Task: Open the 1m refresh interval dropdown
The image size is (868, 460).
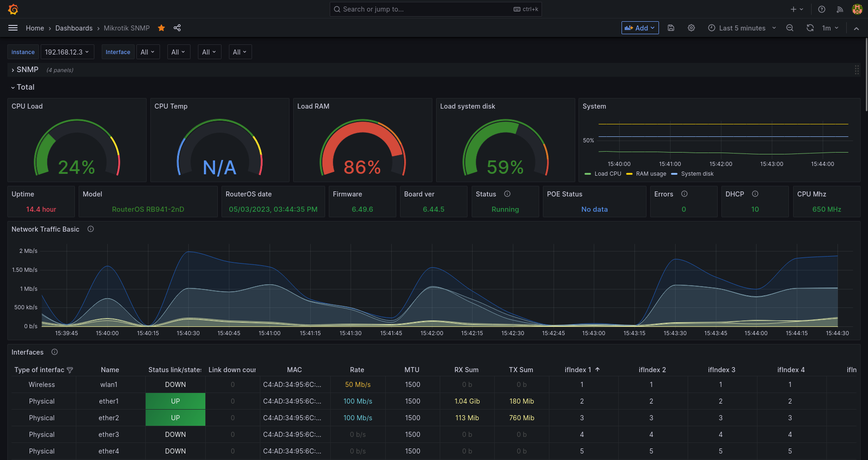Action: pos(830,28)
